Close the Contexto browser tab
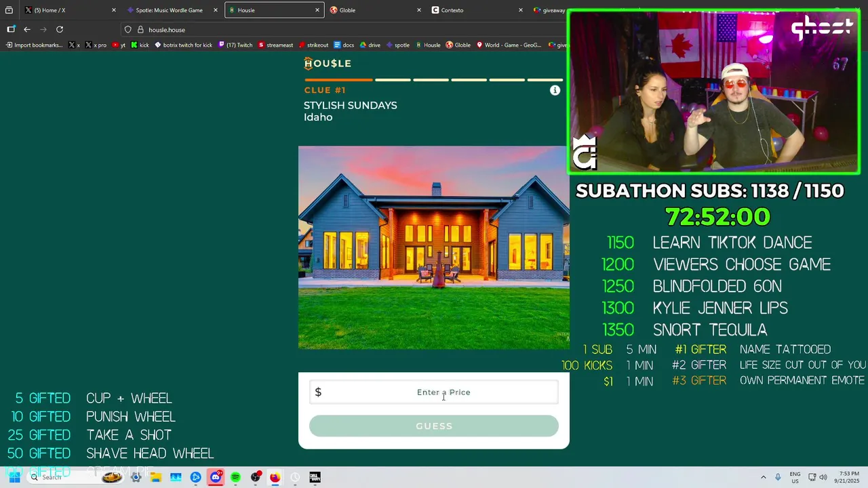868x488 pixels. pyautogui.click(x=521, y=10)
